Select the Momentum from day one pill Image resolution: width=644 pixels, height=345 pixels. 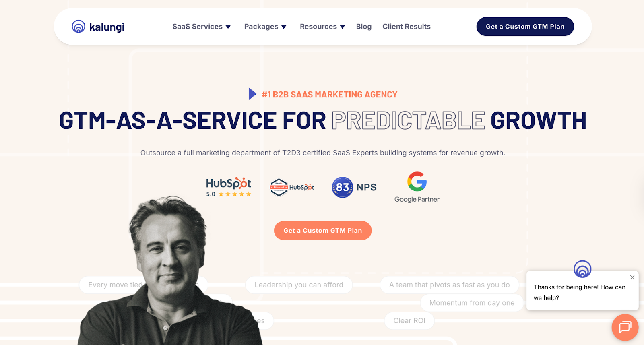coord(472,303)
